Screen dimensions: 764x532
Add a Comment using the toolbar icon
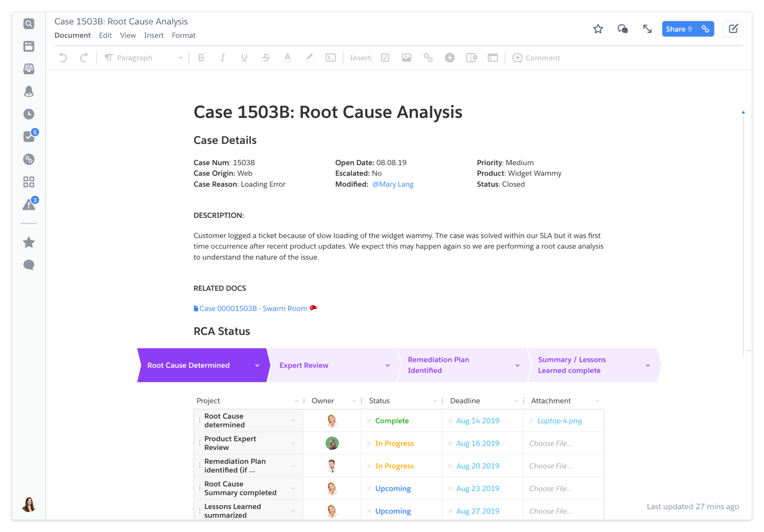point(536,58)
